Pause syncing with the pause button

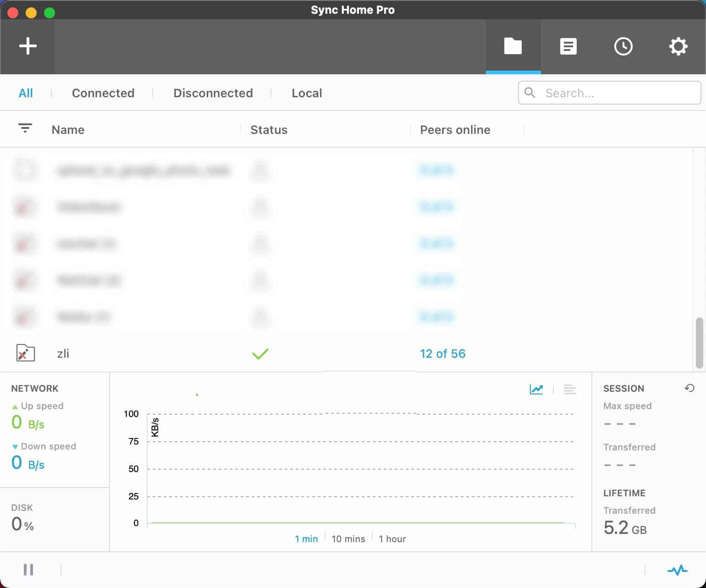coord(28,570)
